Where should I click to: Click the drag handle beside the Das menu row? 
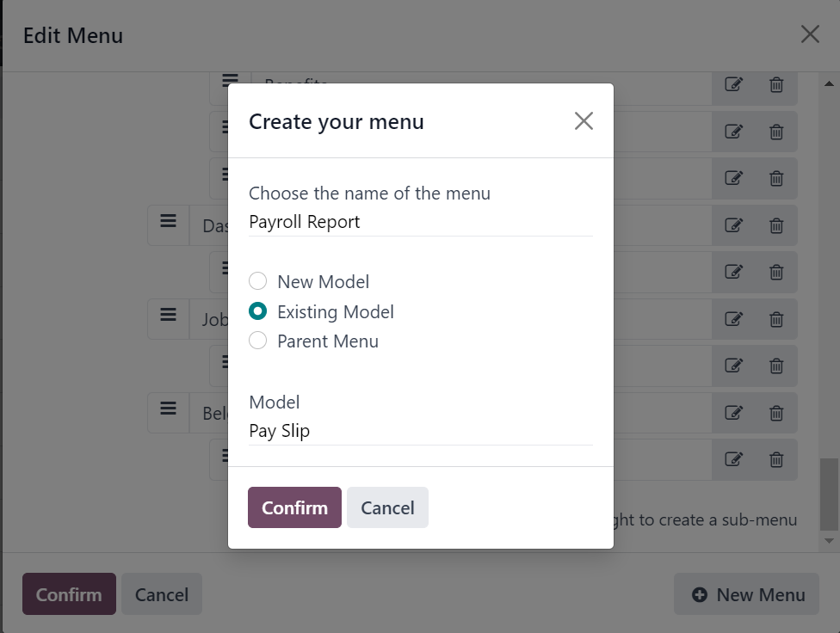[x=168, y=221]
